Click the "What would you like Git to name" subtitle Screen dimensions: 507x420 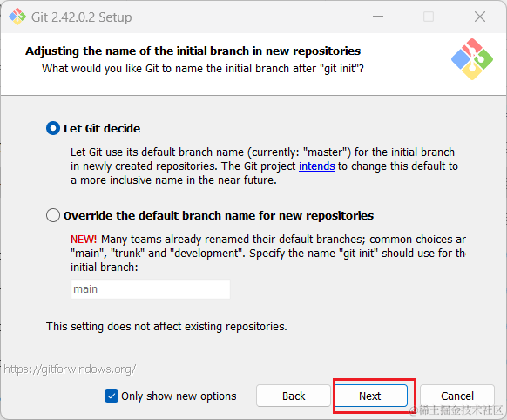[203, 69]
